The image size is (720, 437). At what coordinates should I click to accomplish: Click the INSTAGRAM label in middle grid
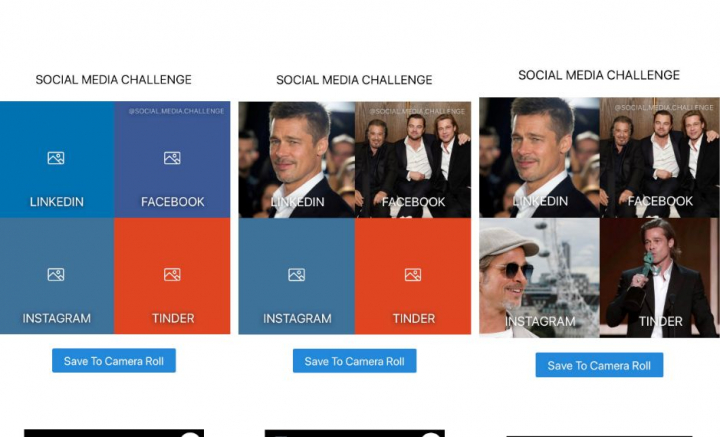click(297, 319)
